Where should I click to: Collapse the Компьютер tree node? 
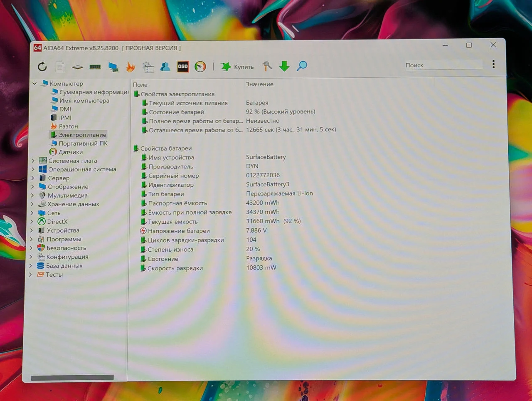tap(34, 84)
